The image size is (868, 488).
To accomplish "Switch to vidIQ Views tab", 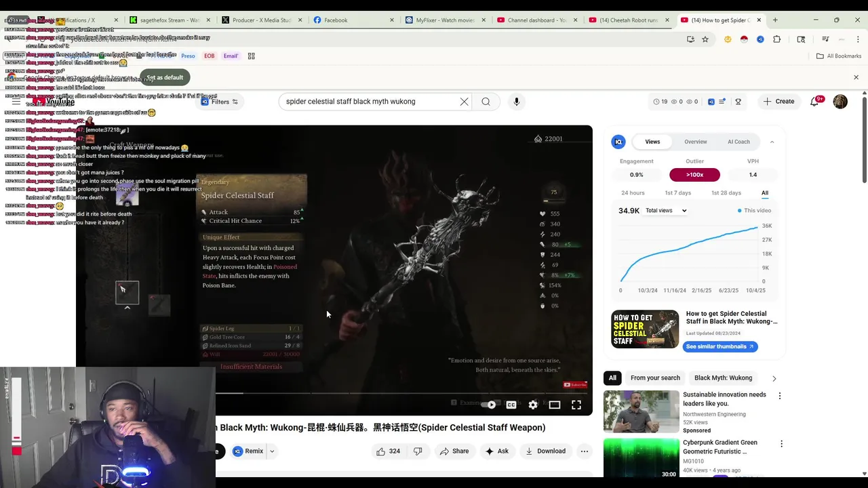I will [652, 142].
